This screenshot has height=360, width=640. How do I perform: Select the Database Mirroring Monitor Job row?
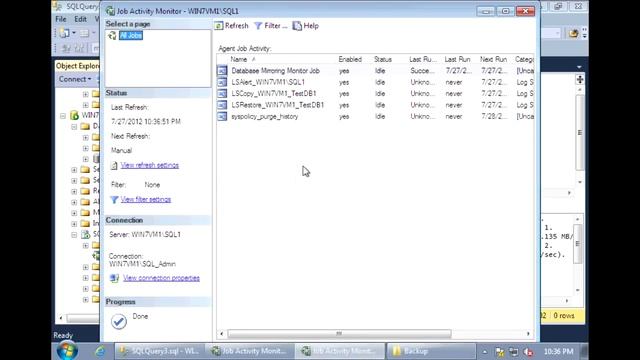pos(375,71)
